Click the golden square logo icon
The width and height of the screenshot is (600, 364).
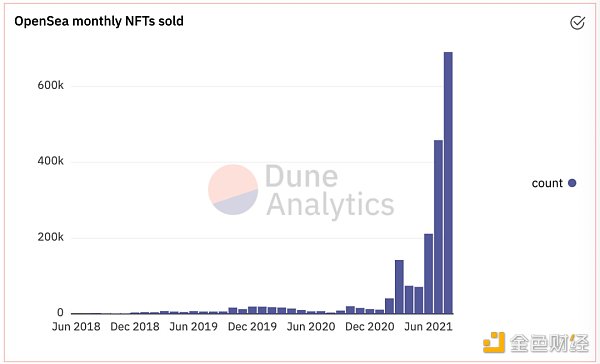[x=494, y=342]
